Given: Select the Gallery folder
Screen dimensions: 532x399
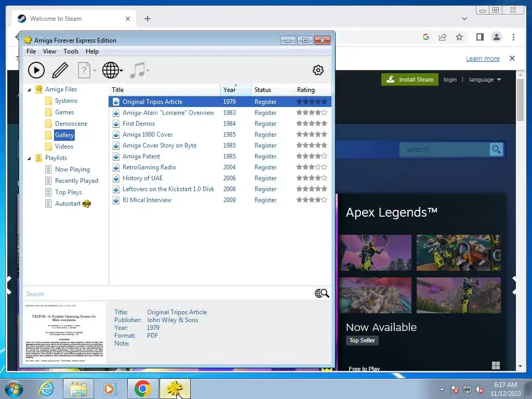Looking at the screenshot, I should (x=64, y=135).
